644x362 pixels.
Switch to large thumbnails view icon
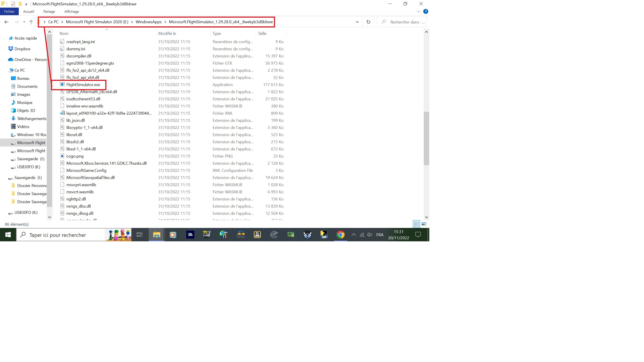(424, 224)
